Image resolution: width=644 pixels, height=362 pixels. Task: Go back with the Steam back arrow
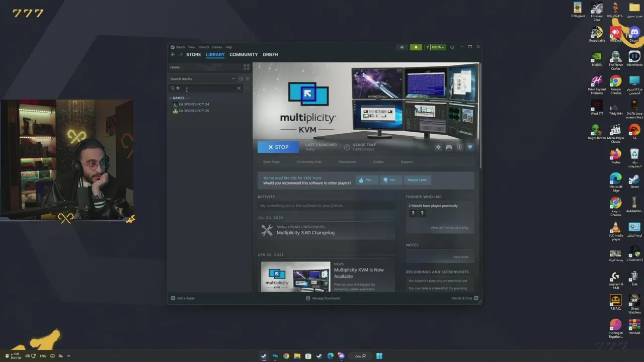click(173, 54)
